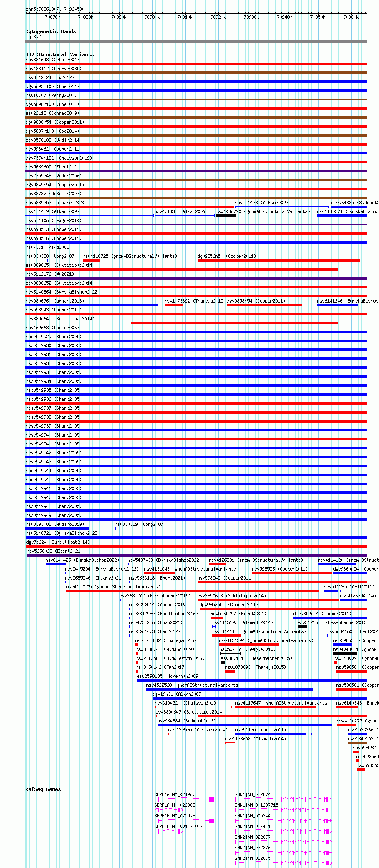Click black bar of nsv4036790 gnomAD variant
The width and height of the screenshot is (379, 868).
pos(226,216)
